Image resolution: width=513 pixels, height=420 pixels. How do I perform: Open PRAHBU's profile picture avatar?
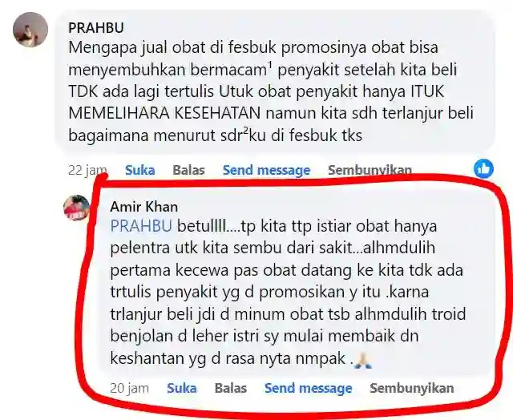[x=30, y=30]
